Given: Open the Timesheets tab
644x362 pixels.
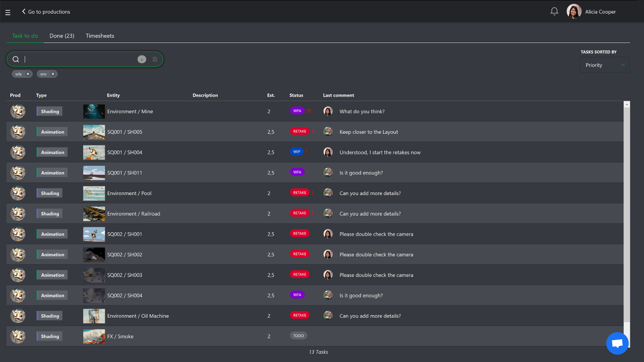Looking at the screenshot, I should 100,36.
